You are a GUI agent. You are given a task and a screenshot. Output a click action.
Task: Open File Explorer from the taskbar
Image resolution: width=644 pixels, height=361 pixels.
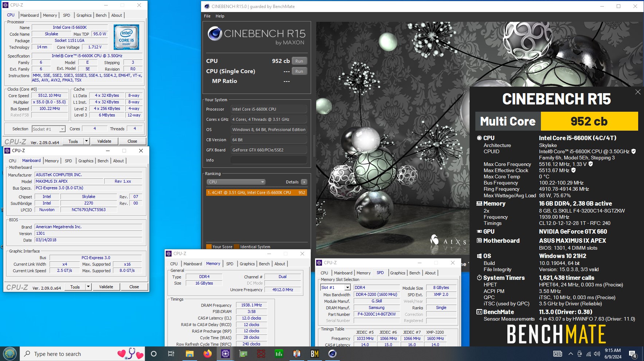coord(189,354)
